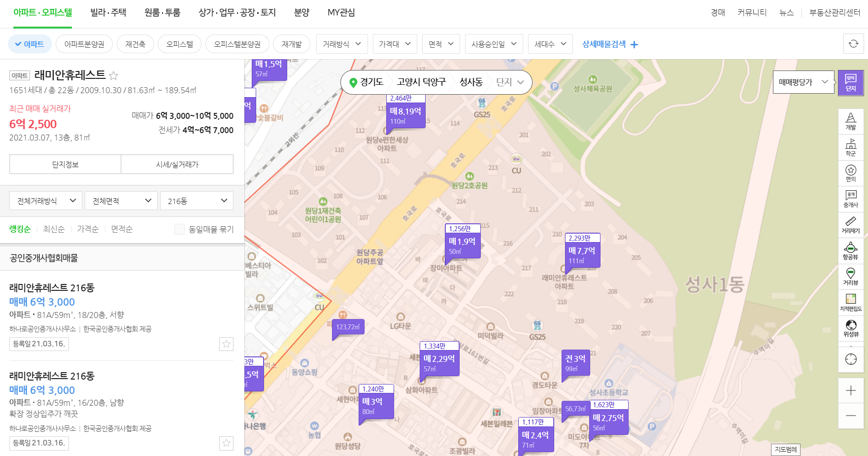Open 거리뷰 street view
The height and width of the screenshot is (456, 868).
851,277
